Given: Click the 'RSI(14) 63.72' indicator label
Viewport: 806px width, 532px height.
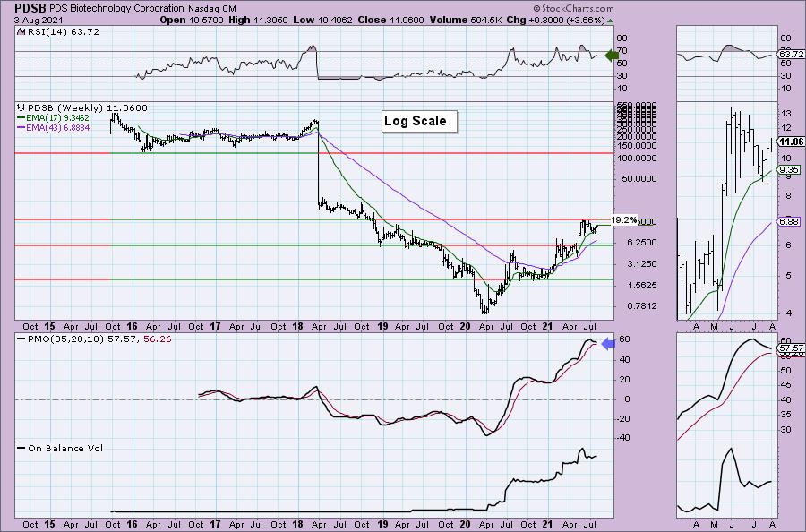Looking at the screenshot, I should click(x=64, y=31).
